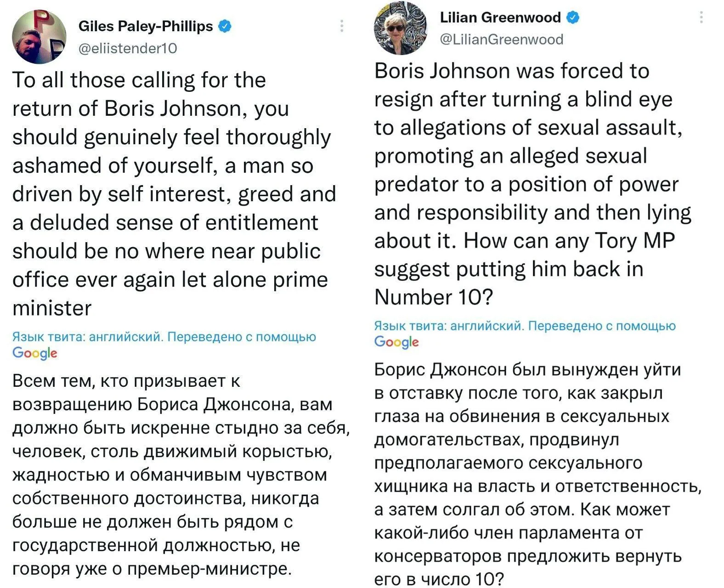Open Lilian Greenwood profile avatar
This screenshot has width=724, height=588.
(398, 28)
